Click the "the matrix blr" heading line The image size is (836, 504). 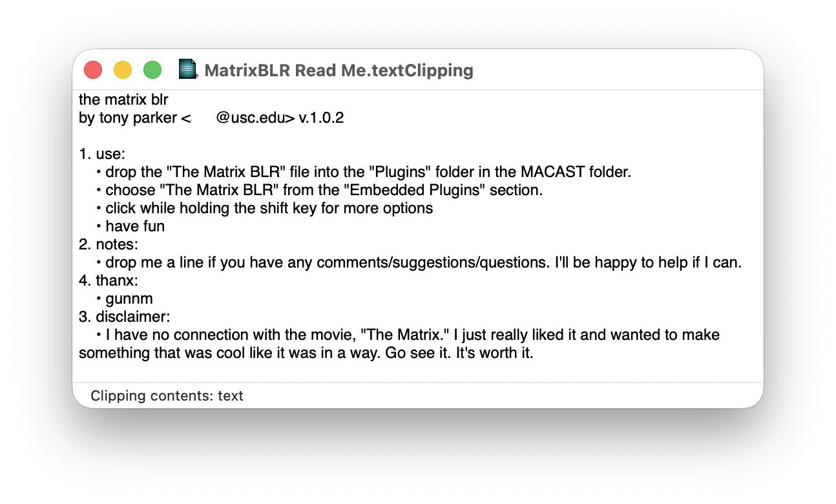(123, 100)
